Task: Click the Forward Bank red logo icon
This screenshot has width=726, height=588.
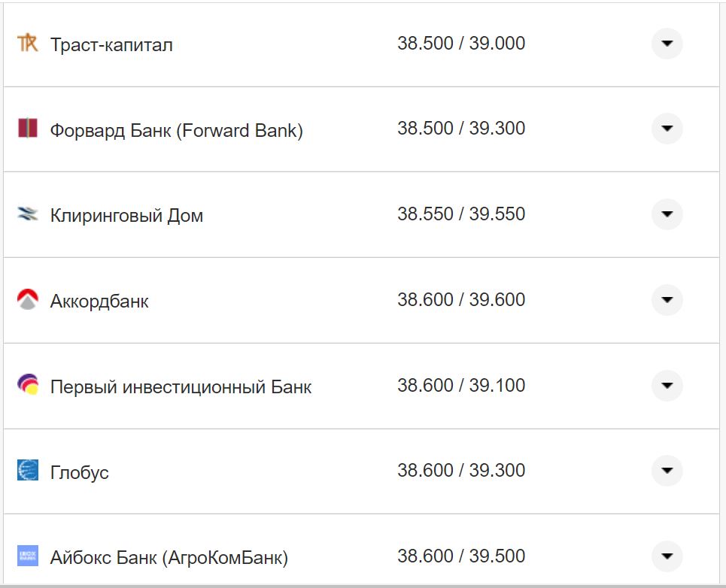Action: click(x=26, y=129)
